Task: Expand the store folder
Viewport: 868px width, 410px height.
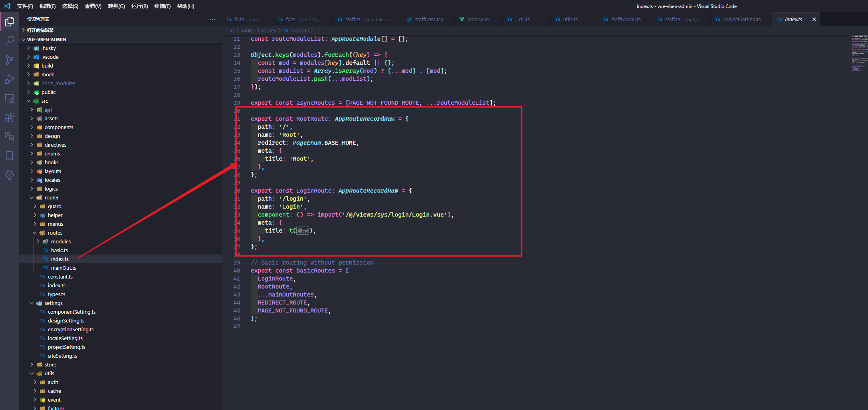Action: 32,364
